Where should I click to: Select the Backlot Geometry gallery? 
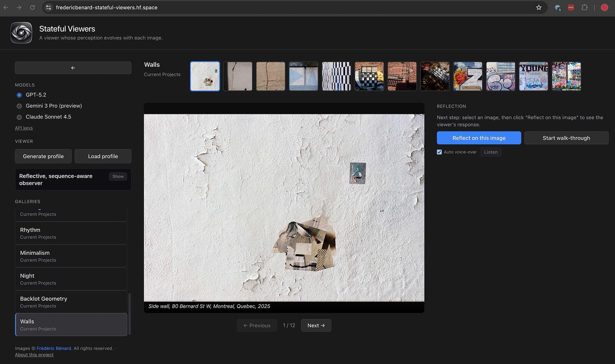(71, 302)
